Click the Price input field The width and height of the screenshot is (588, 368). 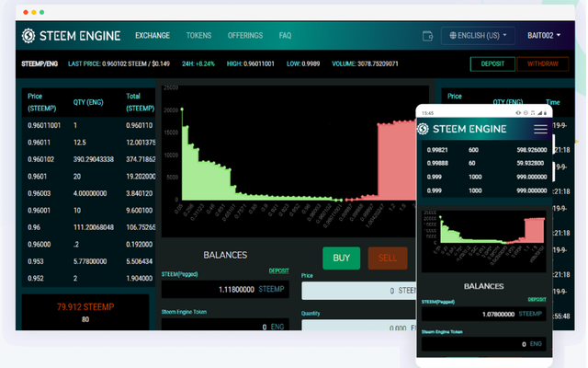358,291
